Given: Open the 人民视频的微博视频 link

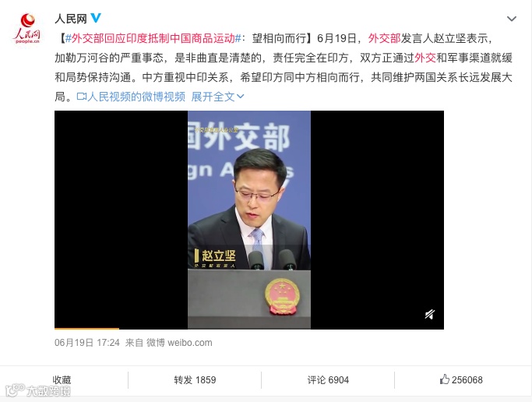Looking at the screenshot, I should (136, 97).
